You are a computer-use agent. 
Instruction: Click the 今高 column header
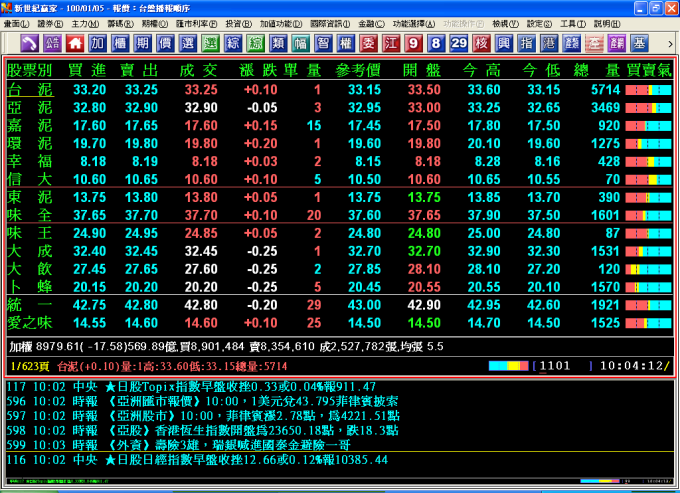point(481,70)
